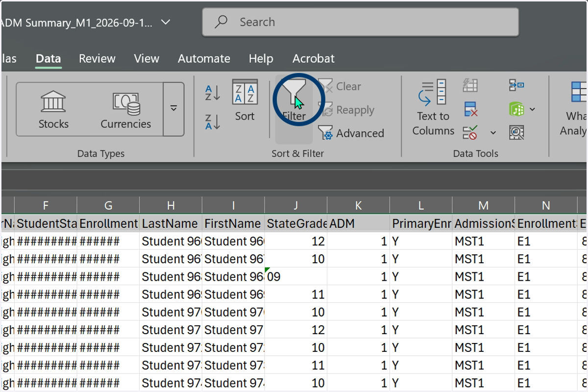Select column M header
This screenshot has height=392, width=588.
tap(484, 206)
